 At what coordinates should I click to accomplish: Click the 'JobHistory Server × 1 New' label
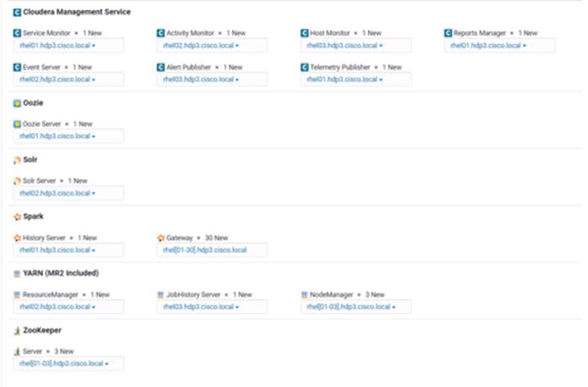209,295
